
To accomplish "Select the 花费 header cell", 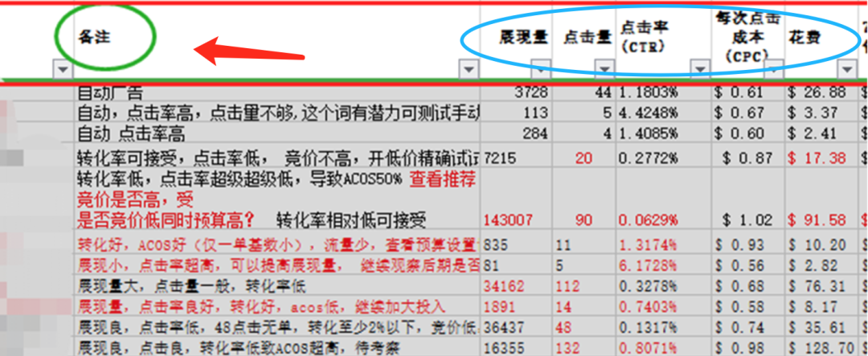I will point(821,43).
